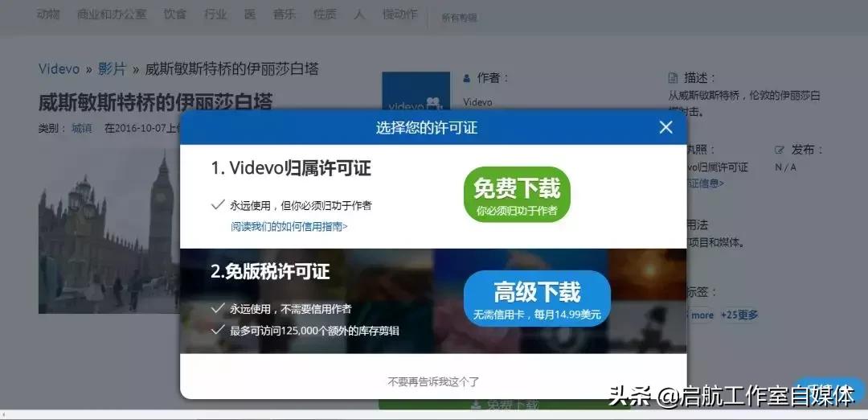Click the 1. Videvo归属许可证 heading
This screenshot has height=420, width=868.
[291, 168]
